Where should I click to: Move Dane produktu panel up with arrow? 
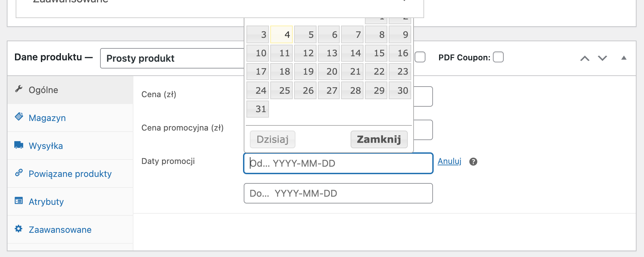(x=585, y=58)
